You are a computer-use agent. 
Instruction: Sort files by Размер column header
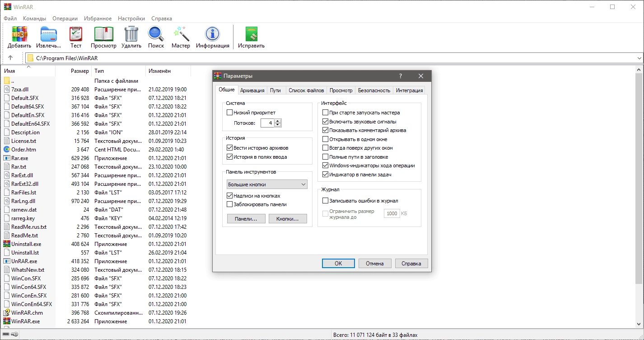coord(74,71)
